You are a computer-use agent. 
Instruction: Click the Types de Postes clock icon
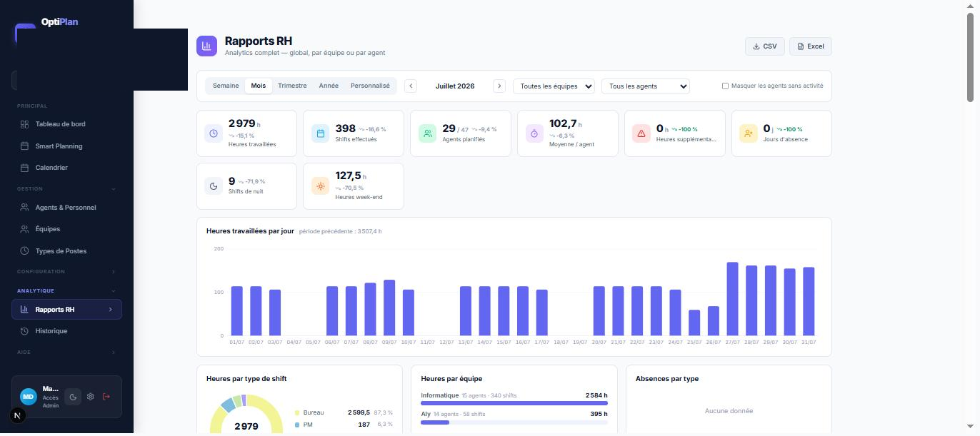[25, 251]
